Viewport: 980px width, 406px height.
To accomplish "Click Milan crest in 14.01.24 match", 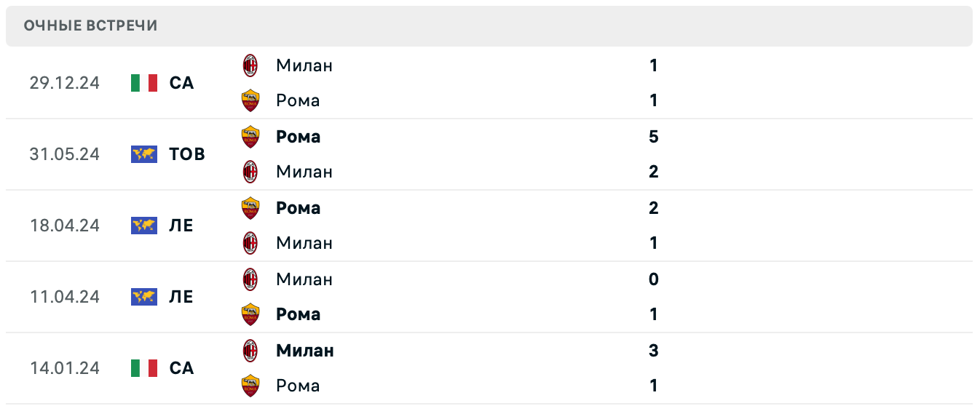I will (250, 351).
